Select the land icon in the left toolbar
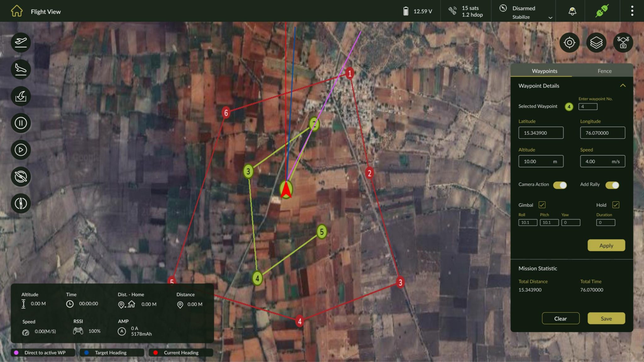Screen dimensions: 644x362 (20, 69)
